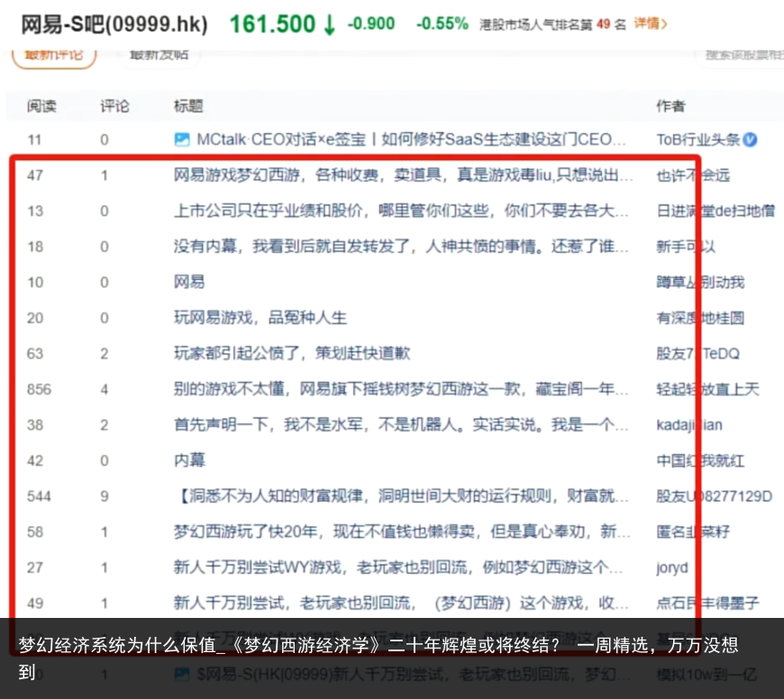Screen dimensions: 784x699
Task: Visit author 匿名韭菜籽's profile
Action: pos(693,531)
